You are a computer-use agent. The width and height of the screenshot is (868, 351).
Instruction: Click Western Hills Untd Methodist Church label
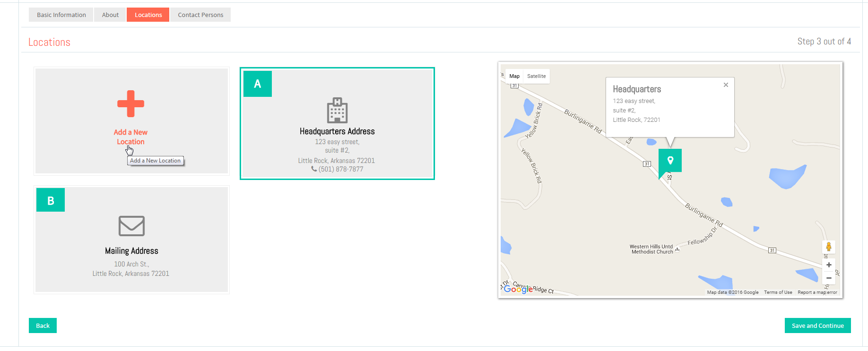pyautogui.click(x=651, y=249)
